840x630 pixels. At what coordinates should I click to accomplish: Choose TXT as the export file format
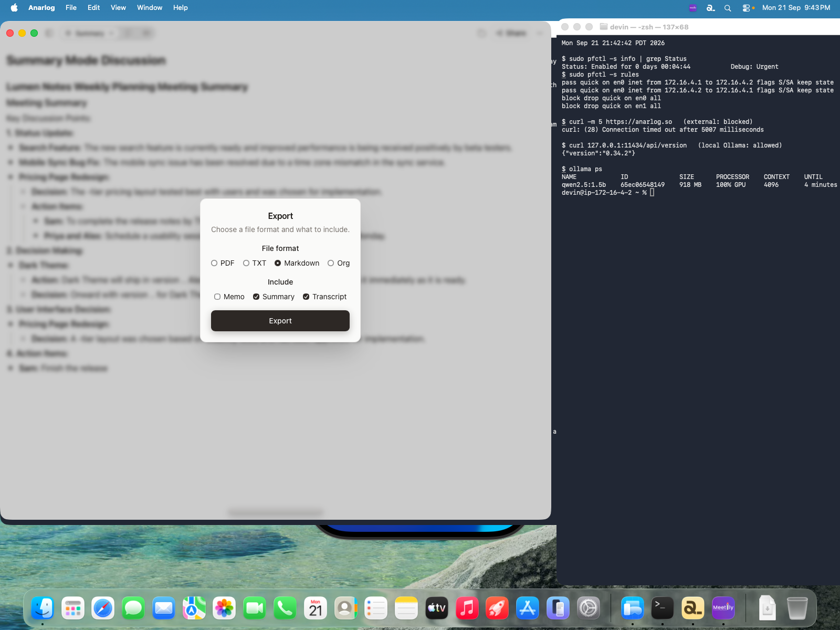pyautogui.click(x=246, y=263)
